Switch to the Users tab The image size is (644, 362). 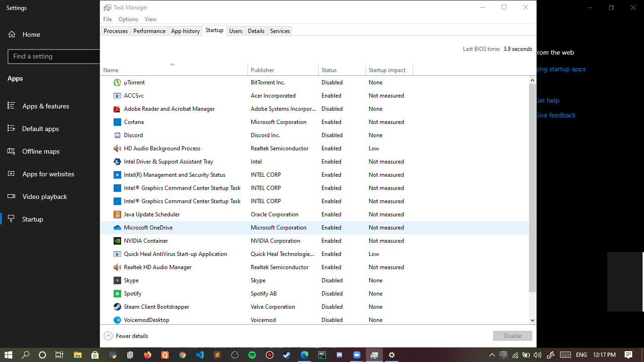click(x=236, y=31)
